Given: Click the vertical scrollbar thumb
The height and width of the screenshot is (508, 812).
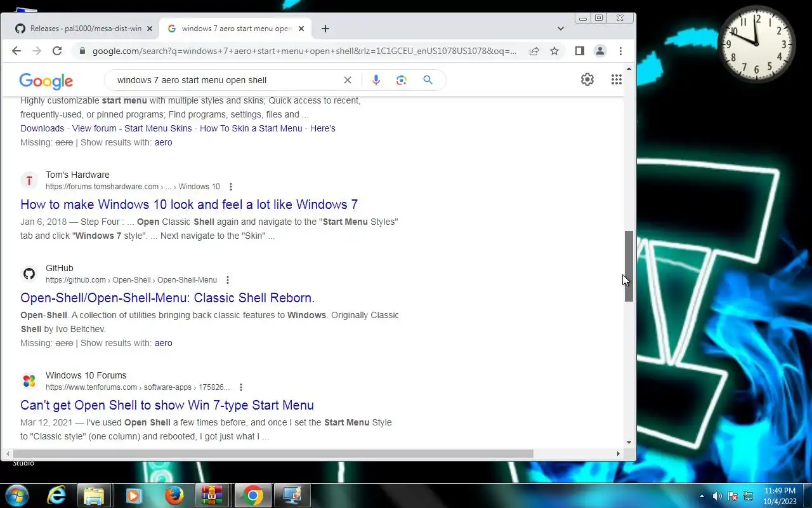Looking at the screenshot, I should (629, 266).
